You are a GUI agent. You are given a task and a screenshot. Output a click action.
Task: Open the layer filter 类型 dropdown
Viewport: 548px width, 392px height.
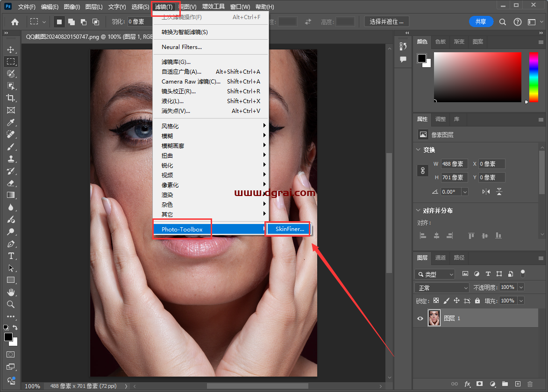click(x=435, y=274)
